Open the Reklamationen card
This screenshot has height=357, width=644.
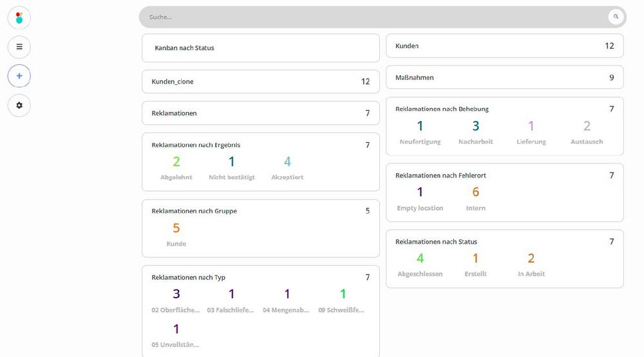[260, 113]
